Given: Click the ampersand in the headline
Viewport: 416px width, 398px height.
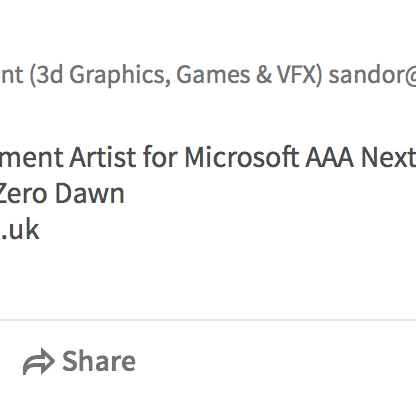Looking at the screenshot, I should click(x=264, y=75).
